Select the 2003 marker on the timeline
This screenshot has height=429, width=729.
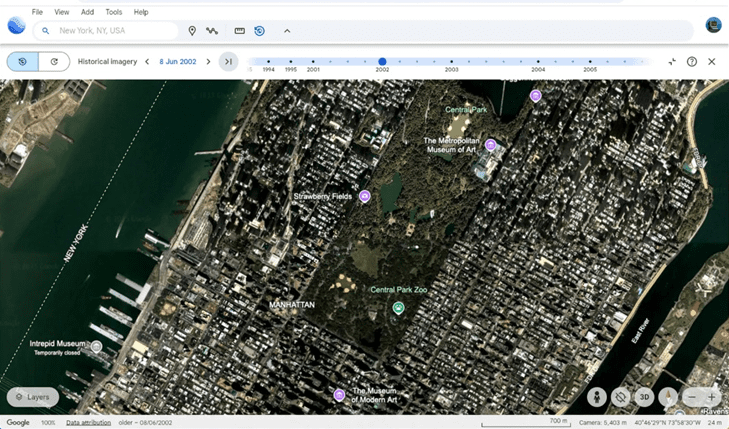[452, 62]
